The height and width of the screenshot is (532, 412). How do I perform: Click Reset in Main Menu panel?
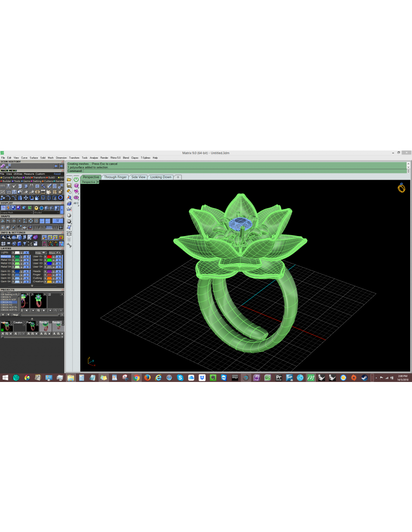[x=57, y=174]
